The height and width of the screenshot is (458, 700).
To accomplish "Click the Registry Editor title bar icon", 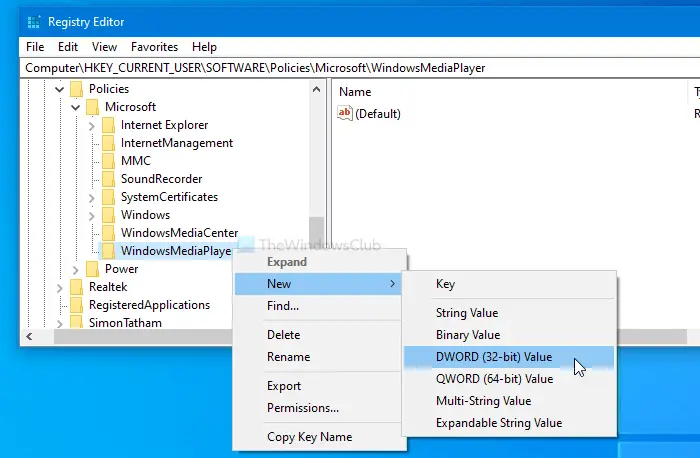I will 34,21.
